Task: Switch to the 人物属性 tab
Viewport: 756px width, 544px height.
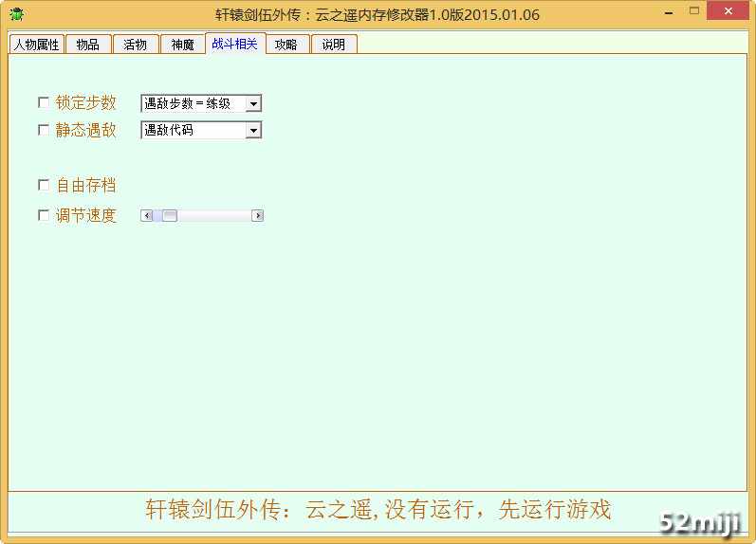Action: (36, 45)
